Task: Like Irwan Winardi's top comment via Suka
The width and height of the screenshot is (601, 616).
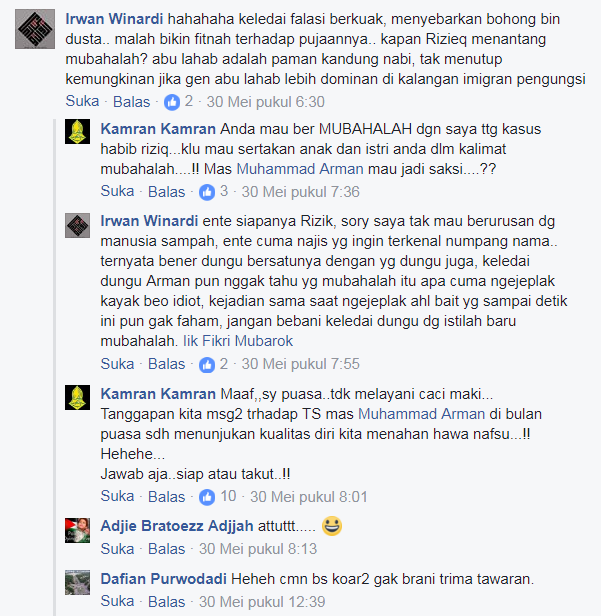Action: 82,101
